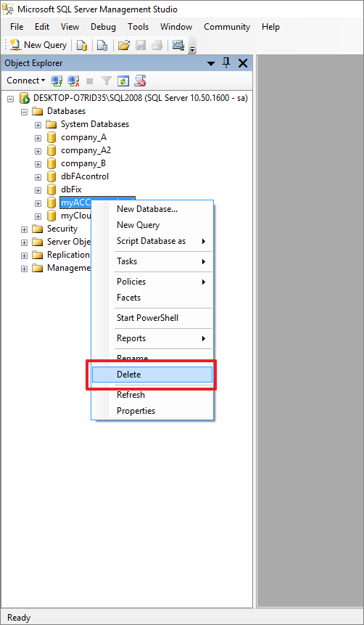Select the dbFix database

click(71, 189)
